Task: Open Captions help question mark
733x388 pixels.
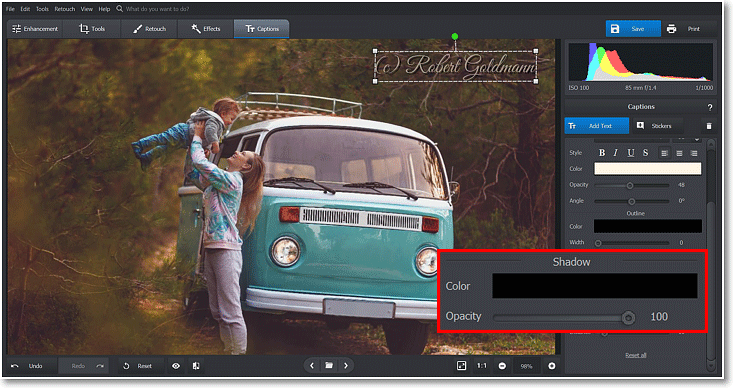Action: 710,107
